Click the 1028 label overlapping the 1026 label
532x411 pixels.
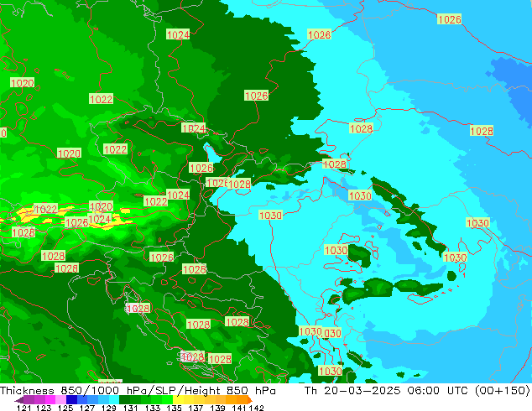239,185
